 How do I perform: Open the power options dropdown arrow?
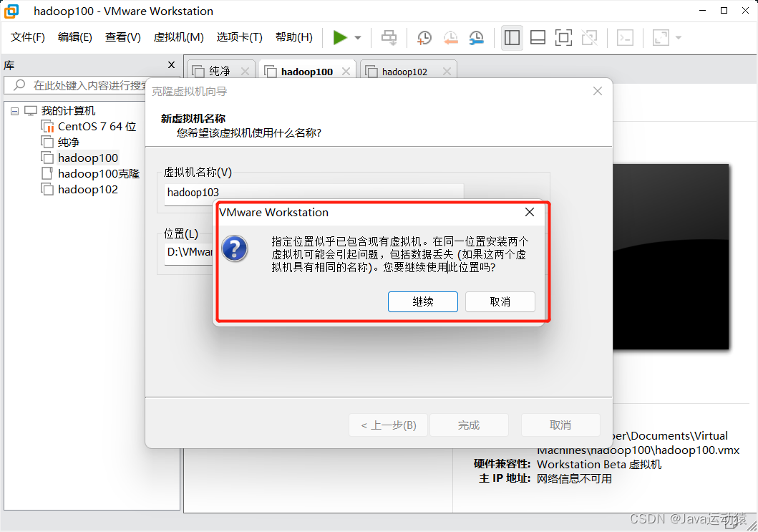point(358,38)
